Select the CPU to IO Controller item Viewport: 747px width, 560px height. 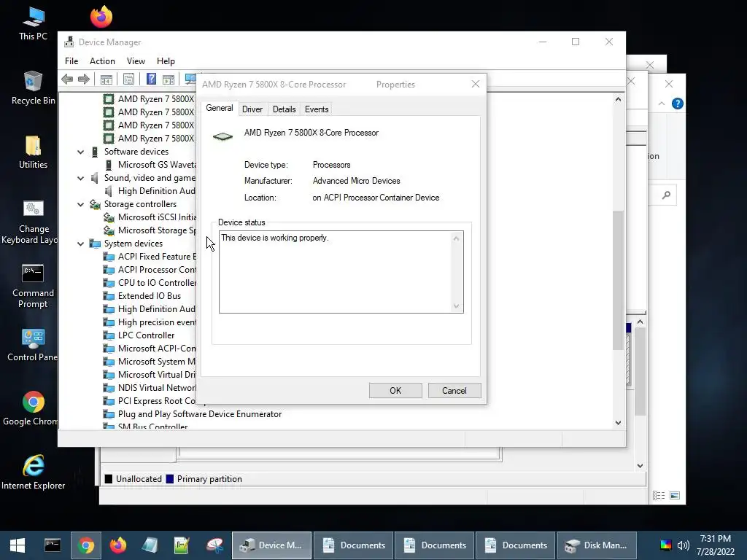point(157,283)
